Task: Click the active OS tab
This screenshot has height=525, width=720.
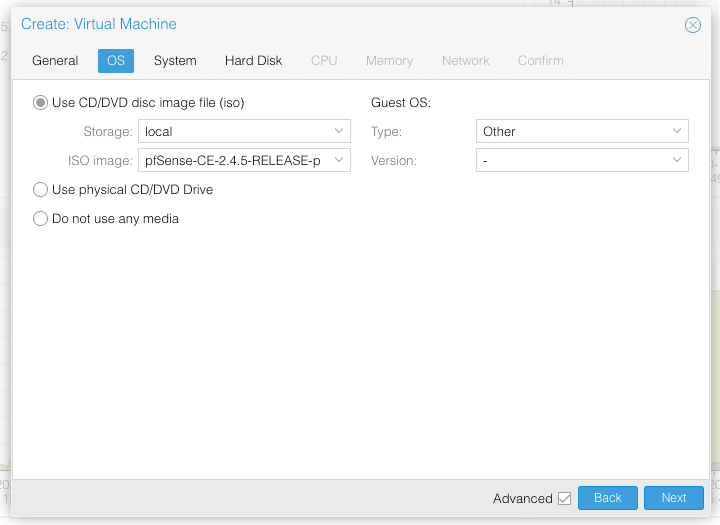Action: tap(116, 61)
